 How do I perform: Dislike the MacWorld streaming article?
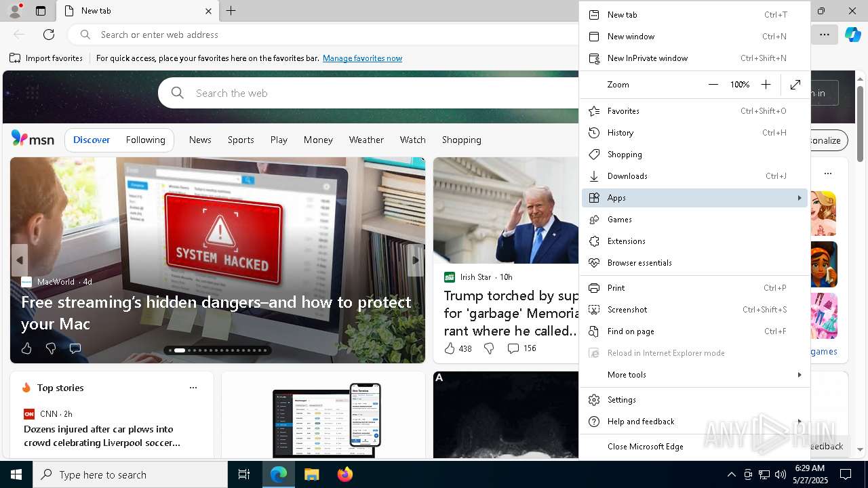(51, 348)
